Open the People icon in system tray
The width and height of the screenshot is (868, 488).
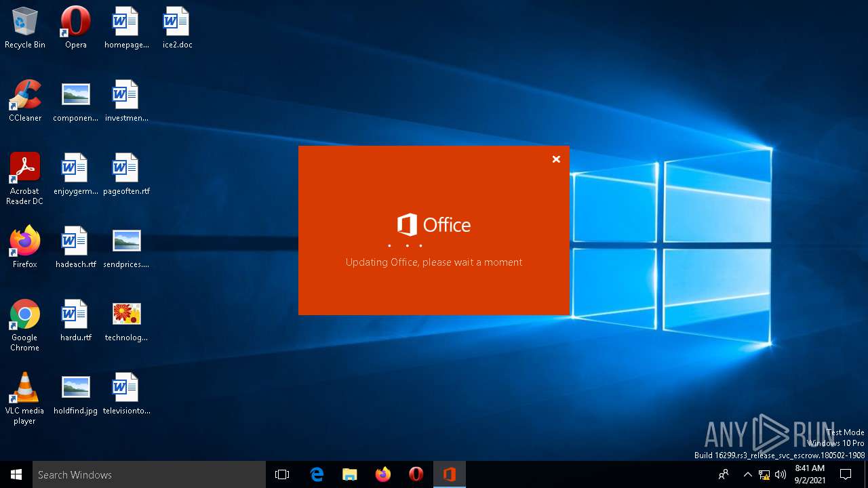(x=724, y=474)
